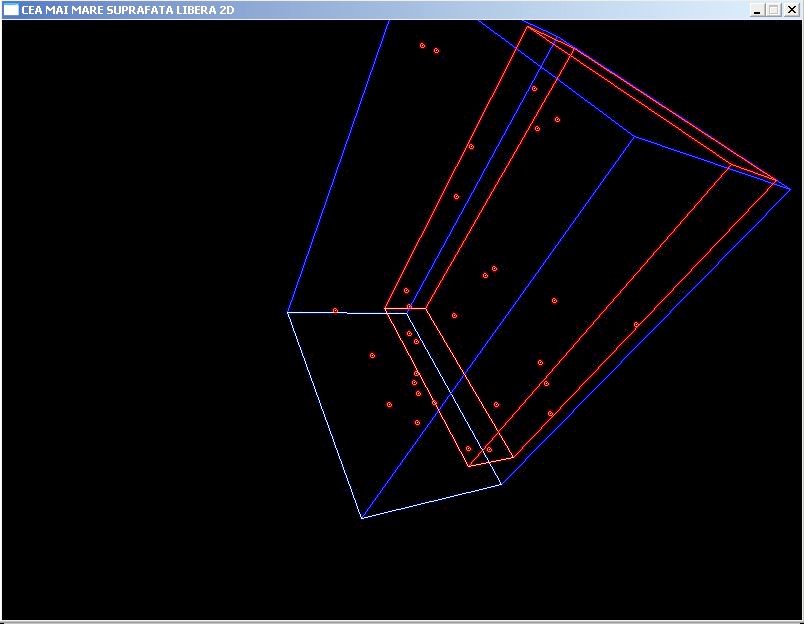The height and width of the screenshot is (624, 804).
Task: Click the title text CEA MAI MARE SUPRAFATA LIBERA 2D
Action: (128, 10)
